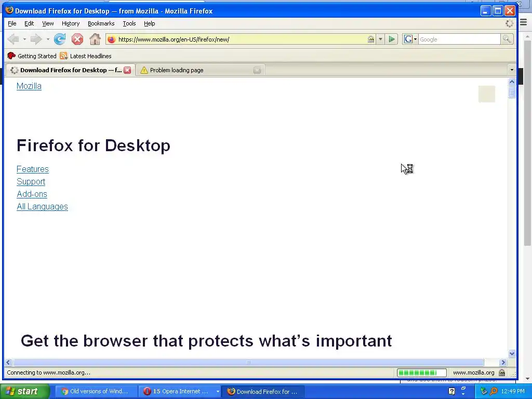Expand the back history dropdown arrow
532x399 pixels.
24,39
